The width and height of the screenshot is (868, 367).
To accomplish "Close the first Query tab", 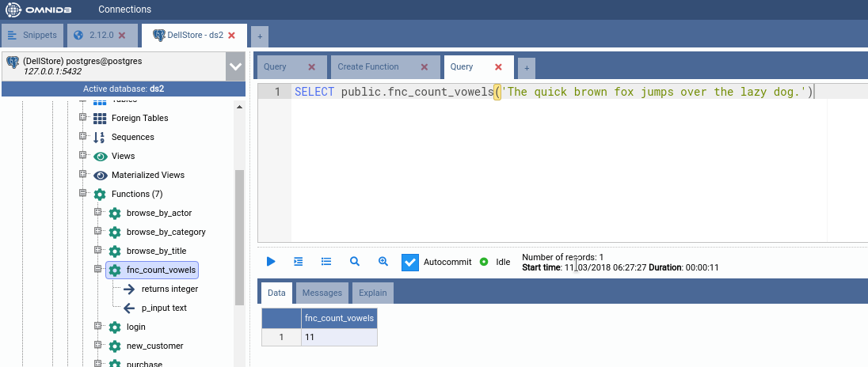I will [x=312, y=67].
